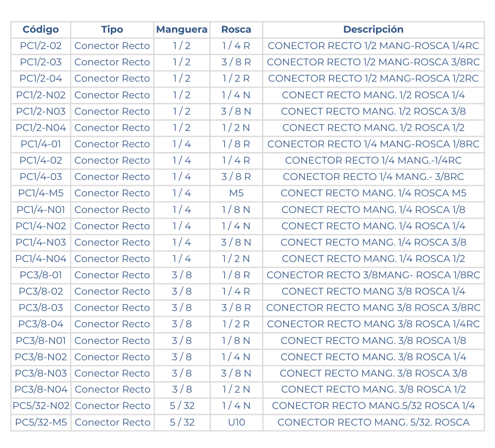Click Rosca 3 / 8 N in PC3/8-N03 row
This screenshot has width=495, height=448.
point(236,373)
